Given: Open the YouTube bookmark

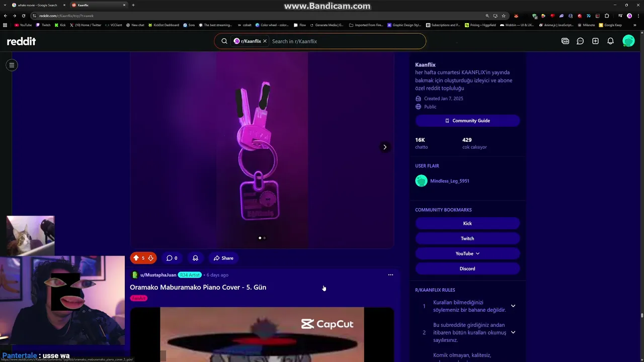Looking at the screenshot, I should (x=23, y=25).
